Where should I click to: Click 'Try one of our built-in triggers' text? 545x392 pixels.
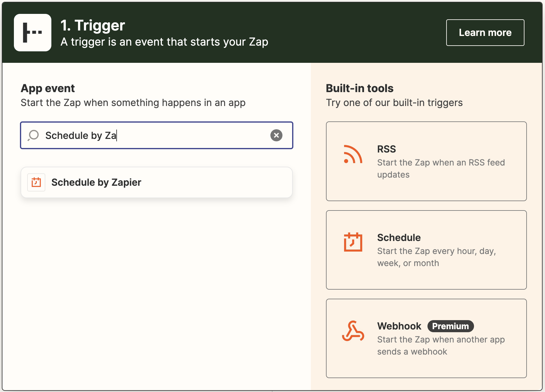(394, 103)
